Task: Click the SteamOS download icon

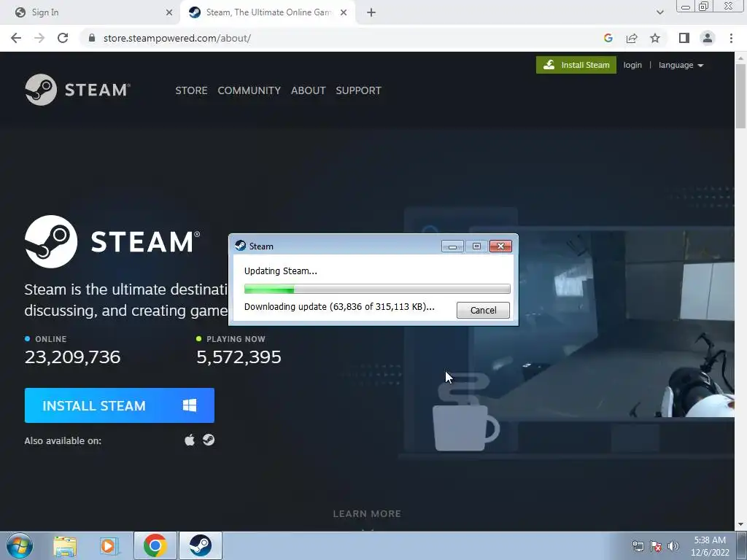Action: pos(209,440)
